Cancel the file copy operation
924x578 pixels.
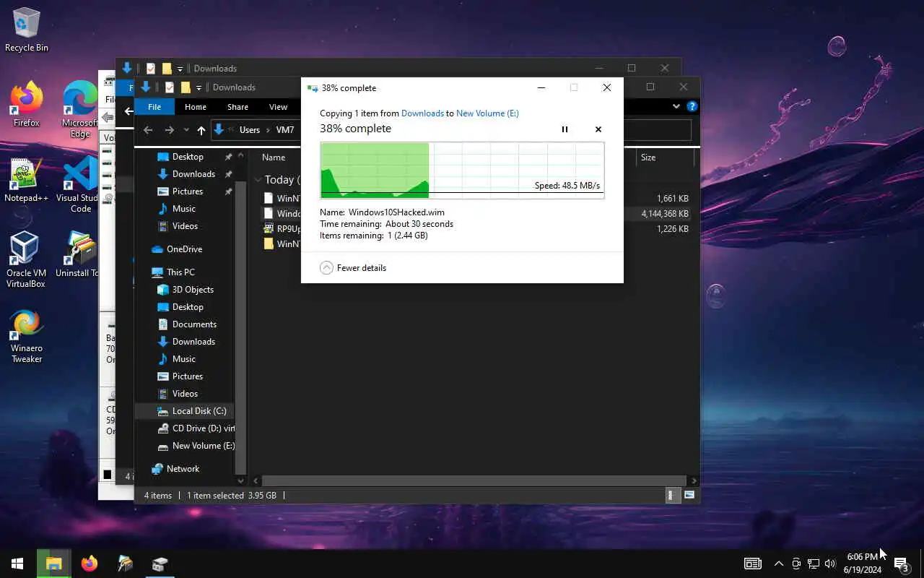[598, 129]
